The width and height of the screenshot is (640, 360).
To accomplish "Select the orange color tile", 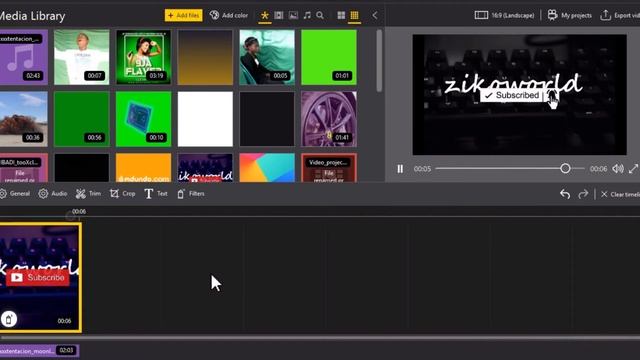I will coord(144,167).
